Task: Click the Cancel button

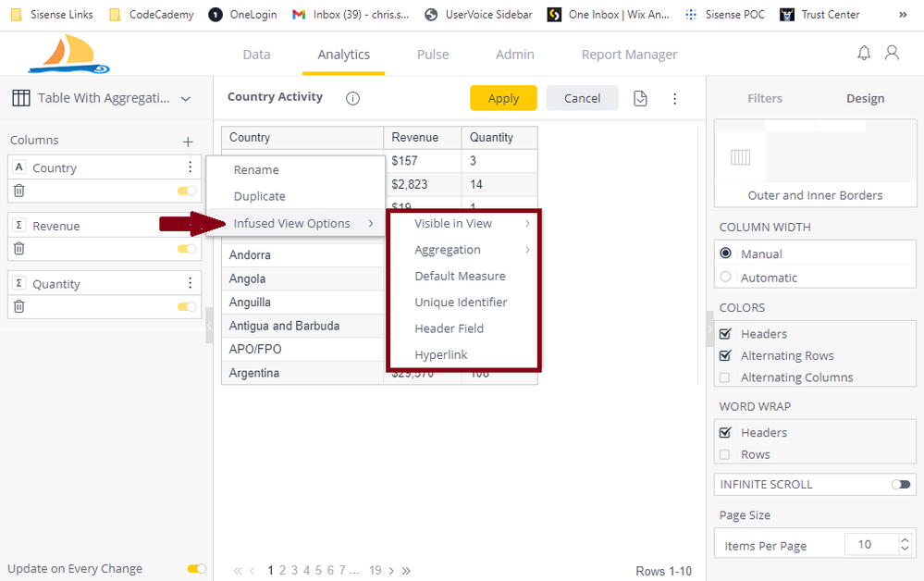Action: [x=582, y=98]
